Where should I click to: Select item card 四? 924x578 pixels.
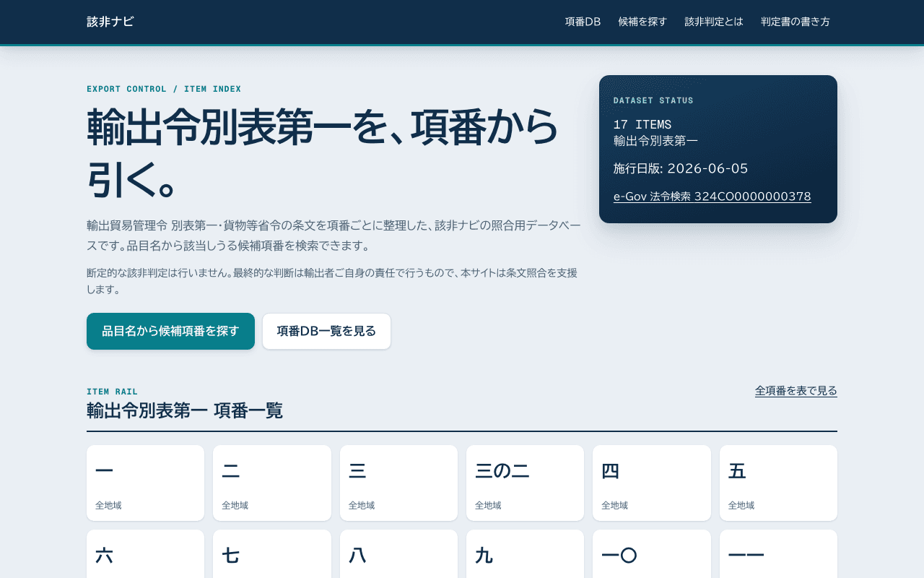click(x=652, y=483)
